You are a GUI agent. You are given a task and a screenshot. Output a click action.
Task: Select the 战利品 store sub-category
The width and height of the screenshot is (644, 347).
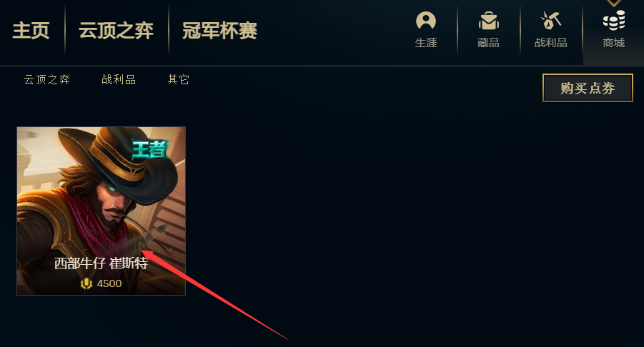119,79
